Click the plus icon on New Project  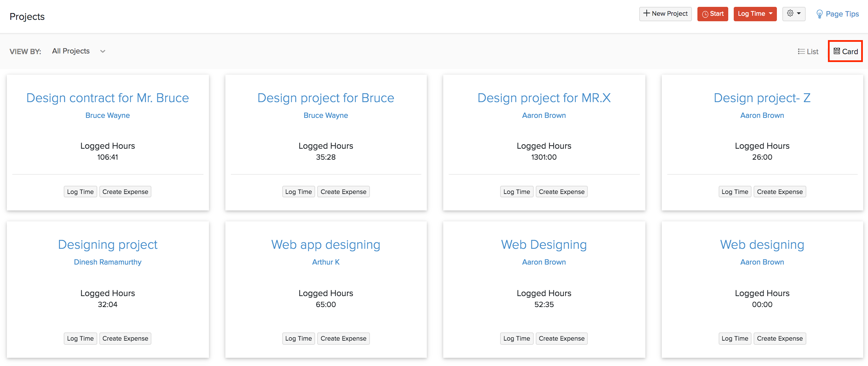coord(646,13)
